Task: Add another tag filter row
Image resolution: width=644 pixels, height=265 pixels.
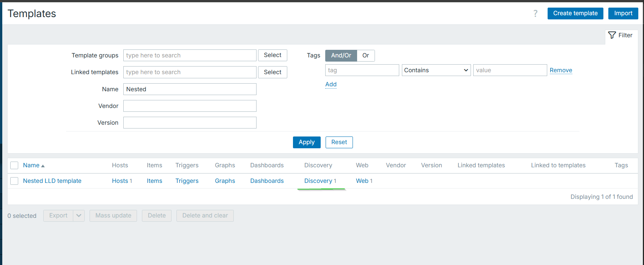Action: tap(331, 84)
